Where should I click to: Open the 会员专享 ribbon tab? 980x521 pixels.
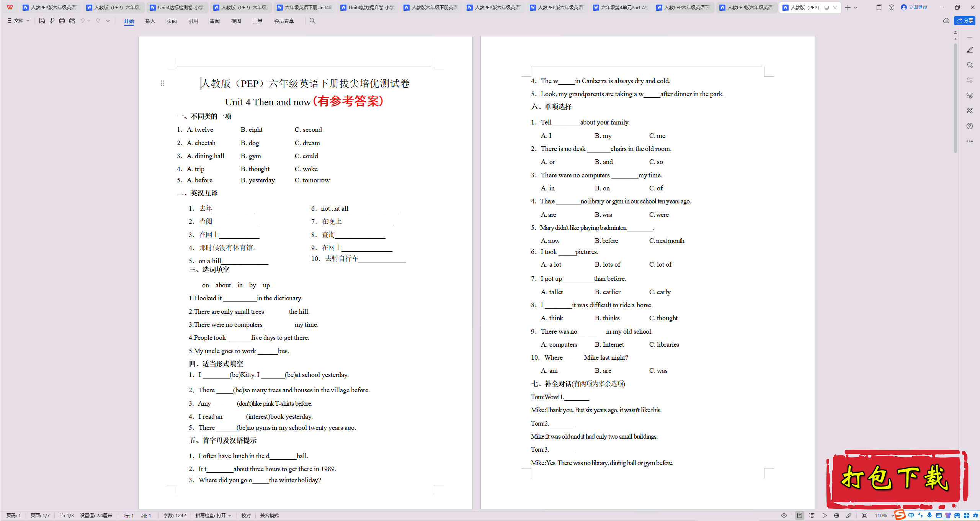click(x=284, y=21)
